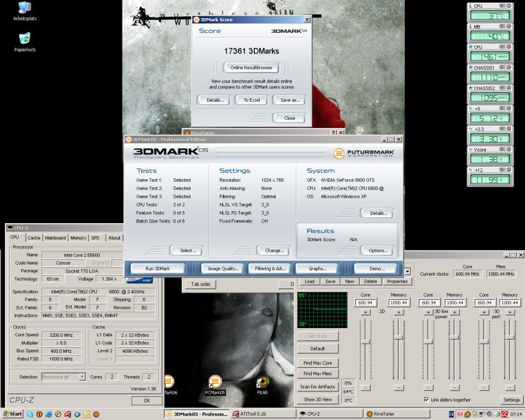Open the settings icon on the CHASSIS1 gadget

tap(503, 67)
